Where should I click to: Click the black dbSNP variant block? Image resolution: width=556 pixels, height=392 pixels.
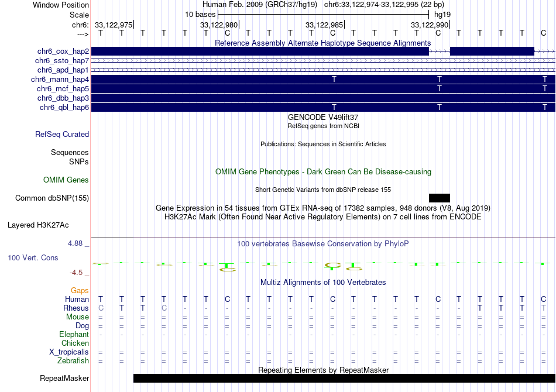[x=440, y=198]
